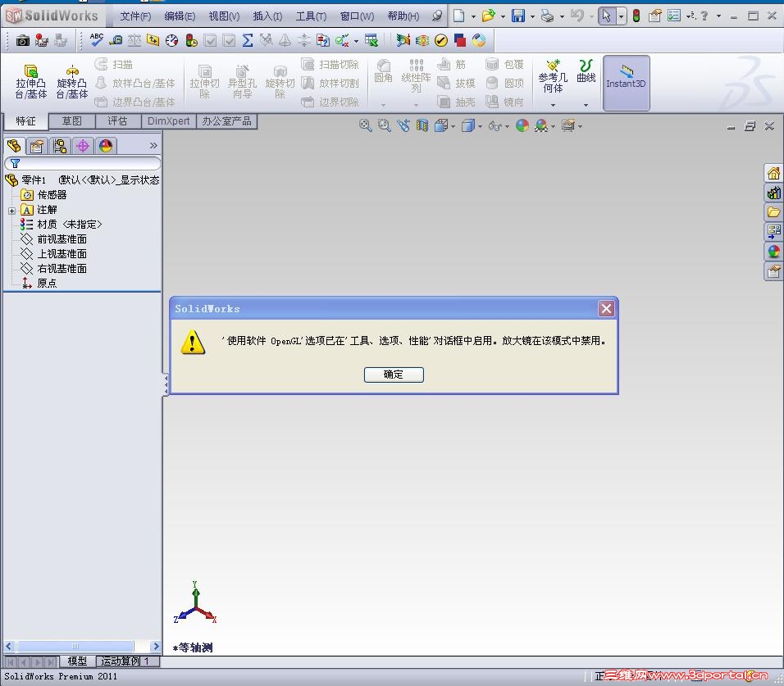Image resolution: width=784 pixels, height=686 pixels.
Task: Click the 旋转凸台/基体 revolve tool
Action: point(71,82)
